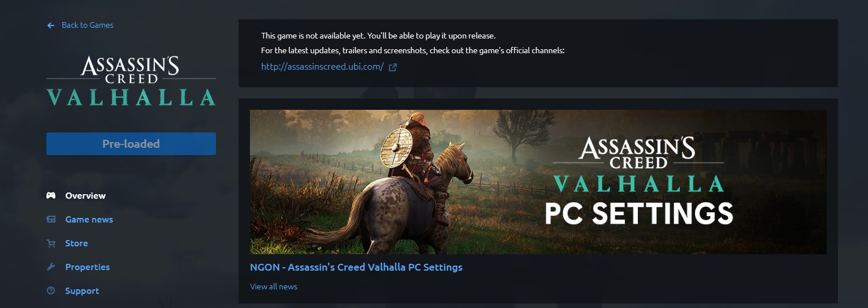Click the Overview gamepad icon

tap(51, 195)
